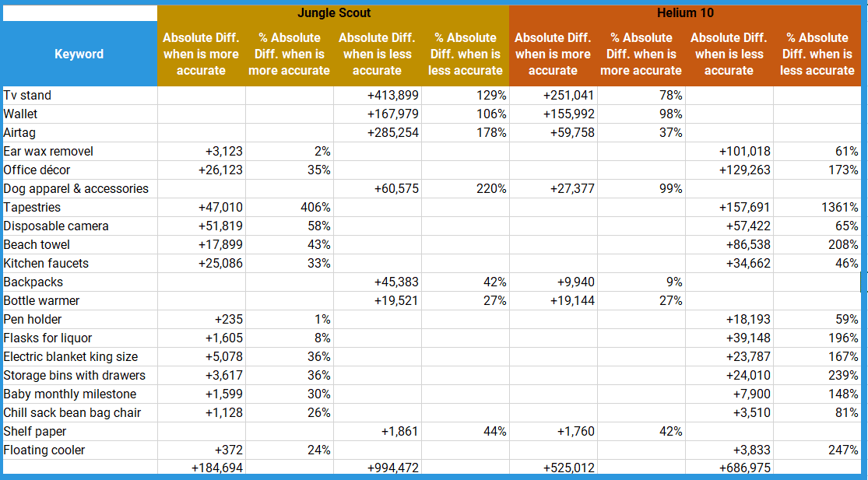The image size is (868, 480).
Task: Select the +994,472 total cell
Action: (x=378, y=468)
